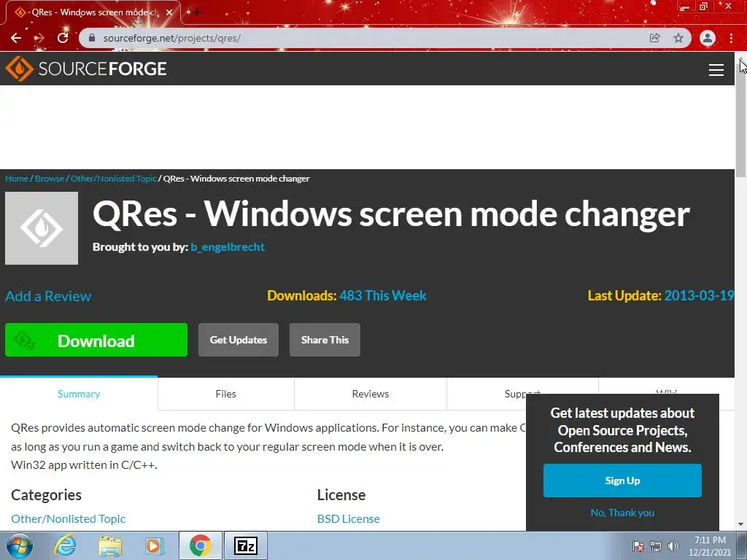Open the Chrome profile avatar
747x560 pixels.
coord(708,38)
